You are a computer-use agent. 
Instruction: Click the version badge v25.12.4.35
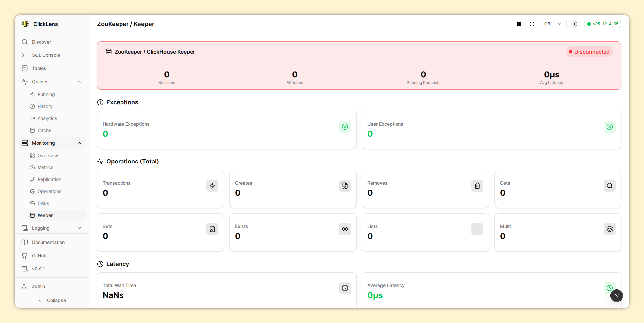(x=602, y=24)
